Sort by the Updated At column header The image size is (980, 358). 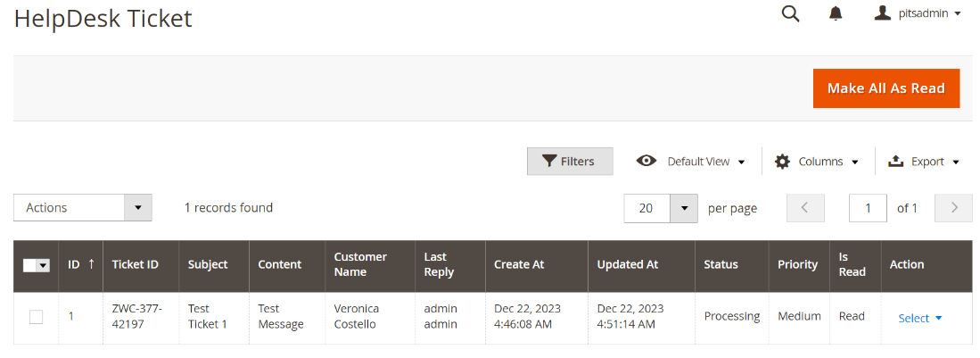(x=627, y=264)
